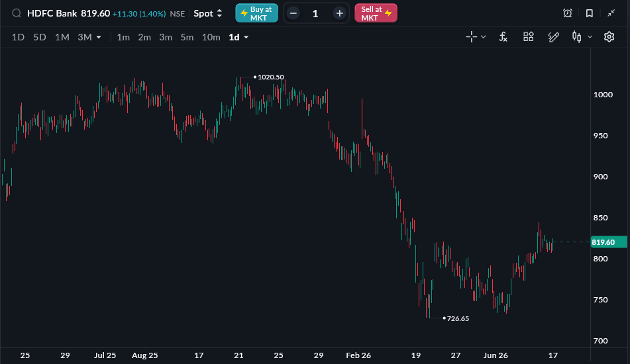Viewport: 630px width, 364px height.
Task: Click the 726.65 low price marker
Action: [458, 318]
